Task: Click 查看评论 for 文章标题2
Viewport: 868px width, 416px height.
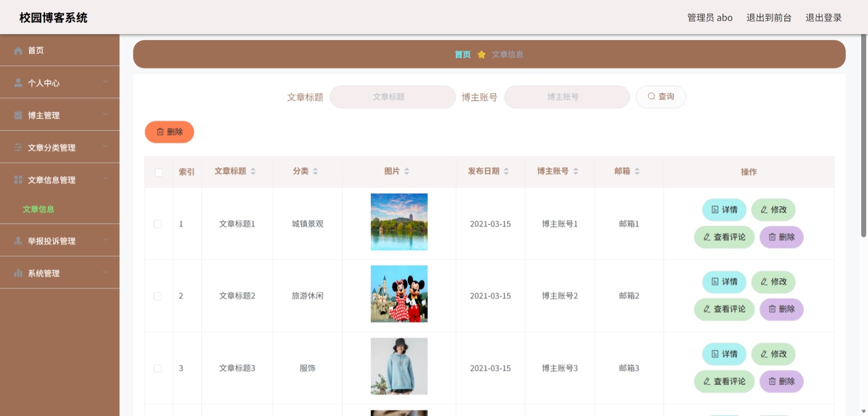Action: click(x=724, y=309)
